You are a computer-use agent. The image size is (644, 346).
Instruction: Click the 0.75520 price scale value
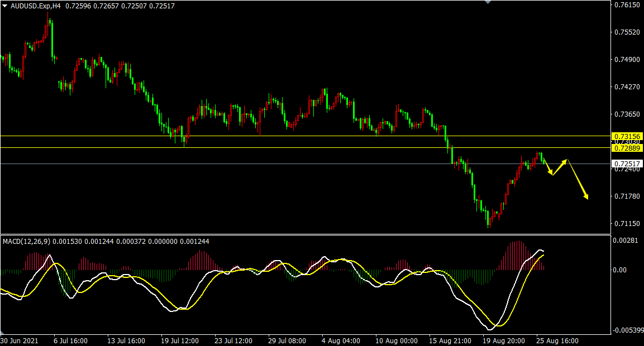click(x=627, y=32)
